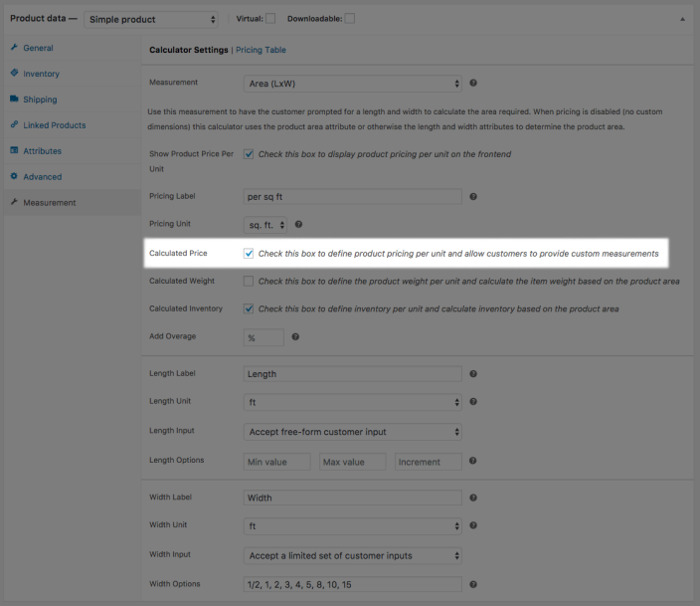The image size is (700, 606).
Task: Switch to the Linked Products tab
Action: pos(54,125)
